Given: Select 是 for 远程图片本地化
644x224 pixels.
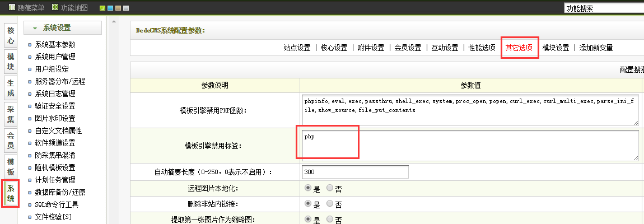Looking at the screenshot, I should click(x=308, y=188).
